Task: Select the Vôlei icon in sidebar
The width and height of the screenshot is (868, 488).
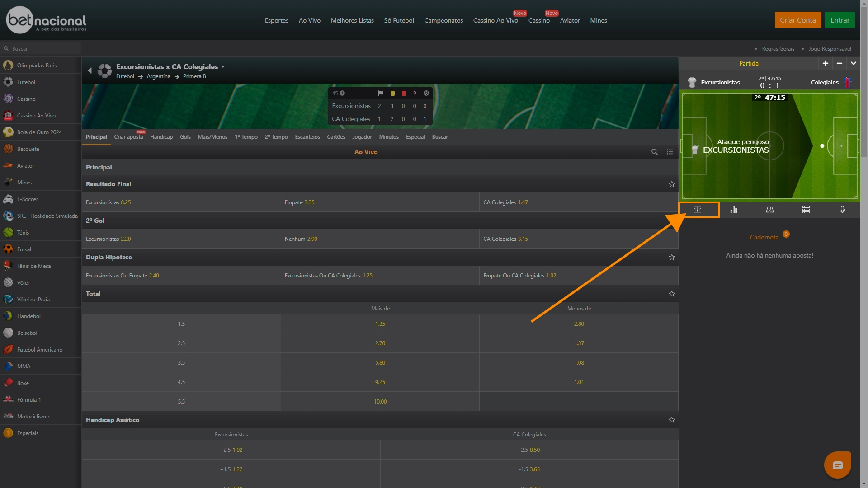Action: (x=8, y=283)
